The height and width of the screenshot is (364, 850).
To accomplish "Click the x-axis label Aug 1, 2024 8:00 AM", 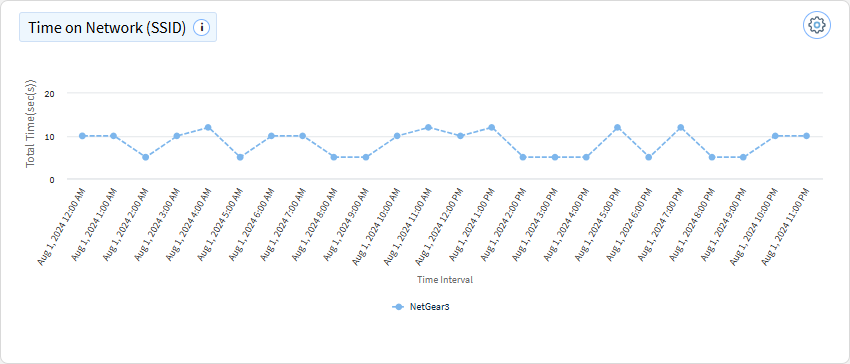I will tap(313, 225).
